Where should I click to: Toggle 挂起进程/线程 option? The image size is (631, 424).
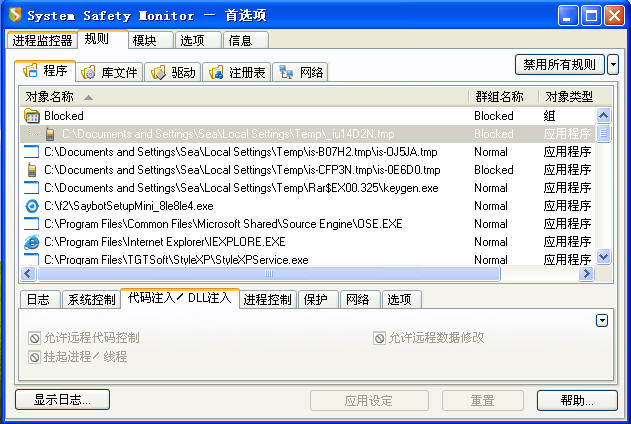pyautogui.click(x=35, y=357)
